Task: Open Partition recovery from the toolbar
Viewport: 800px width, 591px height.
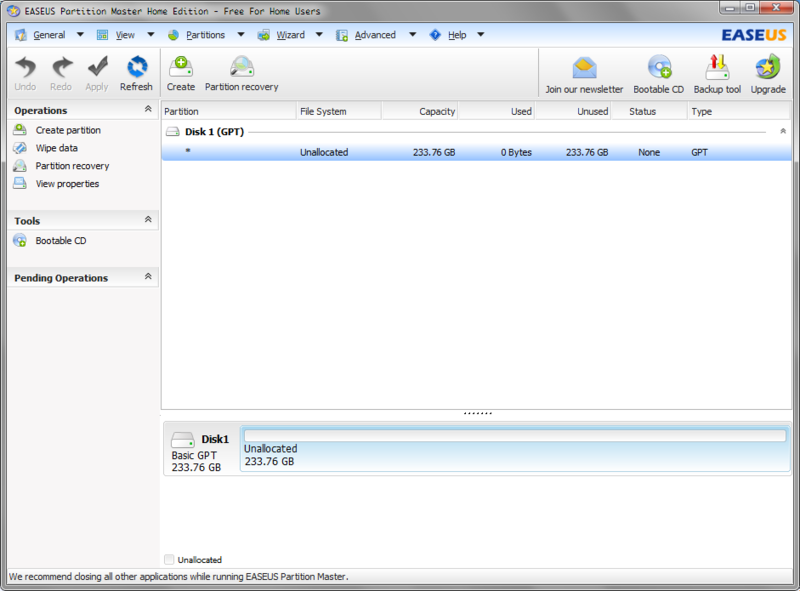Action: coord(241,67)
